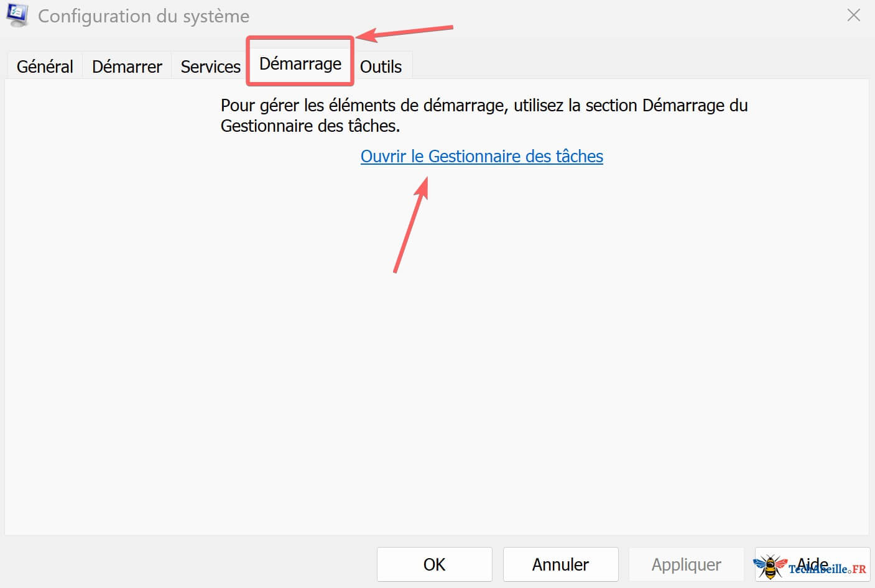Click the greyed-out Appliquer button
Screen dimensions: 875x588
click(x=686, y=564)
